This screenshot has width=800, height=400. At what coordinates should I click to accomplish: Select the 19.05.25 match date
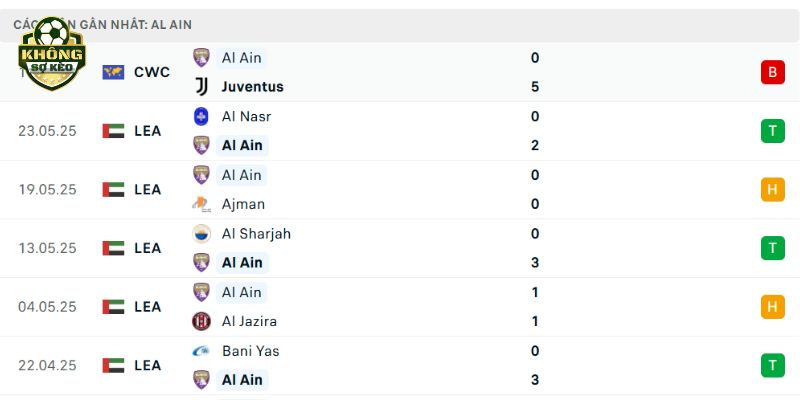click(x=47, y=190)
